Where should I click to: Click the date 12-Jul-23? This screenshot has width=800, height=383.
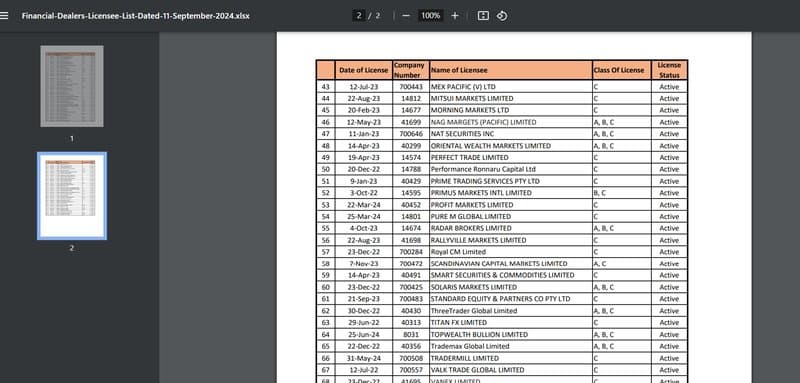(x=364, y=87)
